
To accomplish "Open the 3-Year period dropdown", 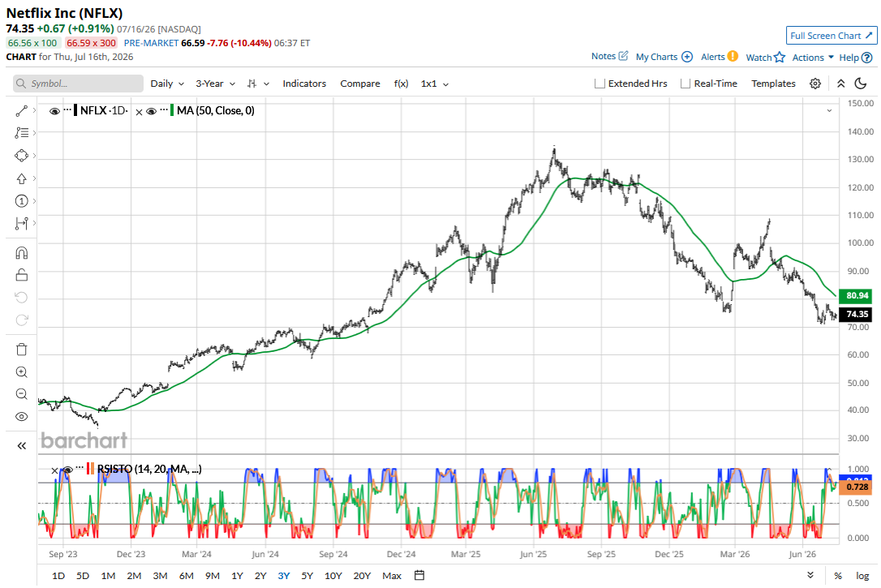I will tap(215, 84).
